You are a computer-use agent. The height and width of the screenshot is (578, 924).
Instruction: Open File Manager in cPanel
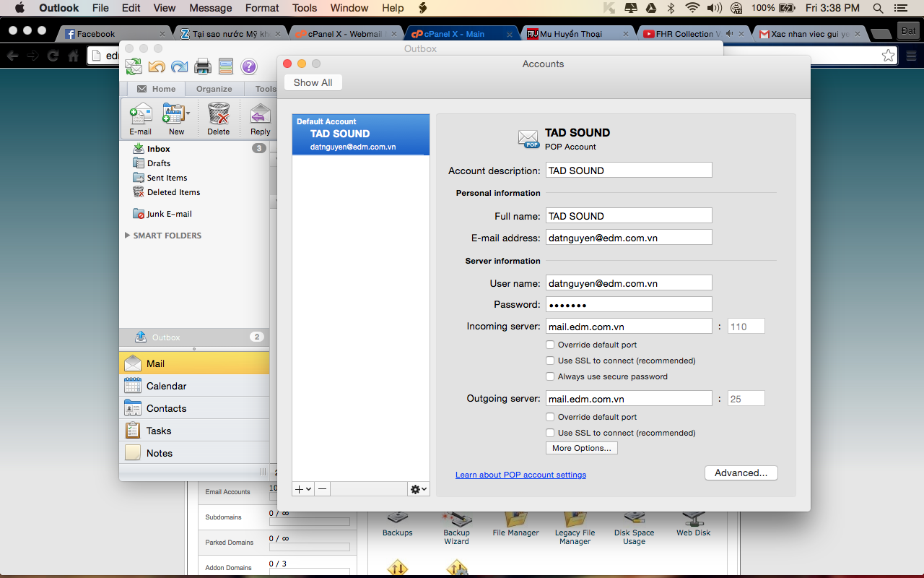[515, 524]
